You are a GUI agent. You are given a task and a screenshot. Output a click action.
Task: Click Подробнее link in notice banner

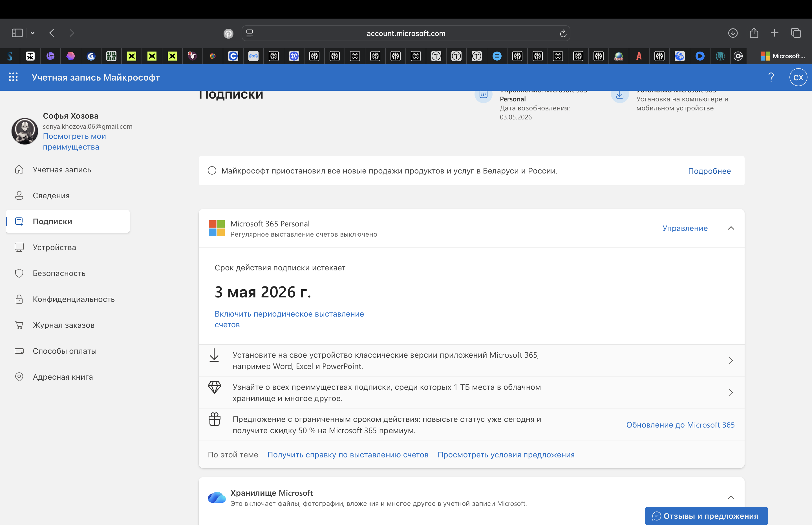coord(709,171)
